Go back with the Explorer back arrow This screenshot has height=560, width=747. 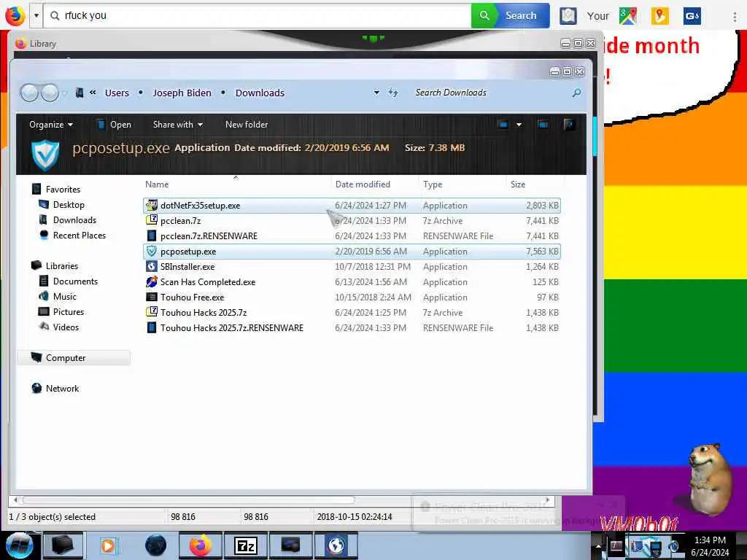coord(29,93)
